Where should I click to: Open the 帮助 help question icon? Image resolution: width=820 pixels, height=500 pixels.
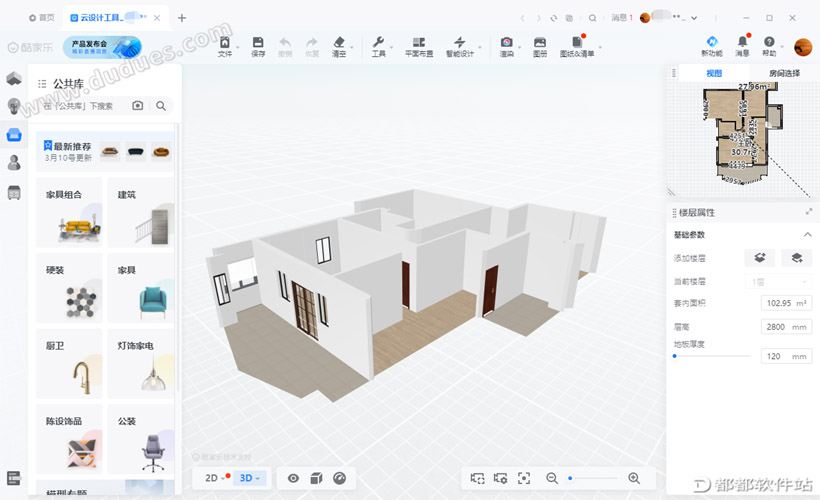pos(769,41)
